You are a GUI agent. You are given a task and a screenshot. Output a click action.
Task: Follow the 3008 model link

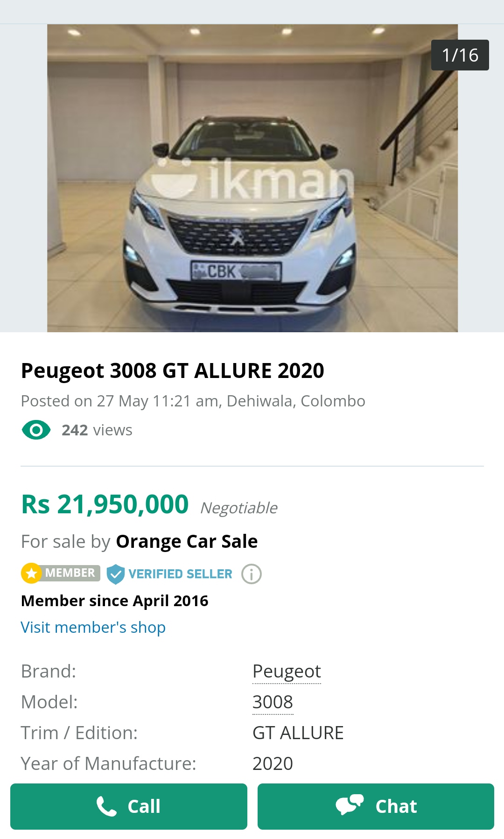coord(273,702)
